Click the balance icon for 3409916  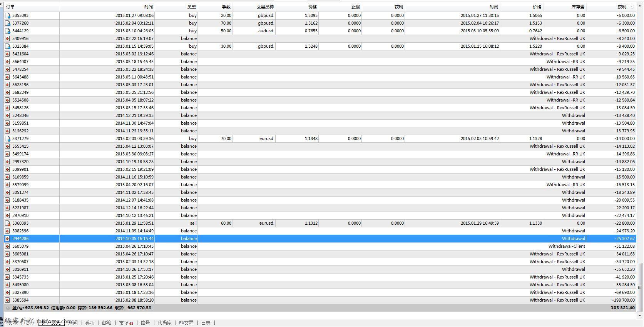point(7,38)
